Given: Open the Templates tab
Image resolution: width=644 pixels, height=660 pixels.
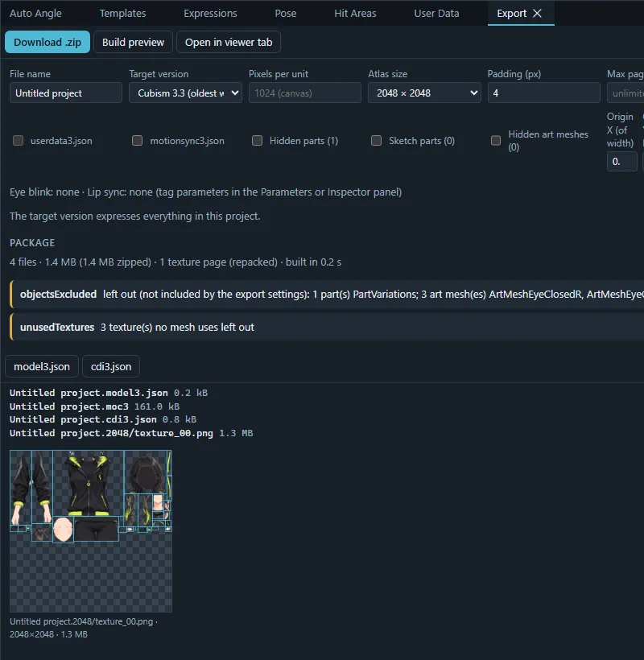Looking at the screenshot, I should tap(122, 14).
